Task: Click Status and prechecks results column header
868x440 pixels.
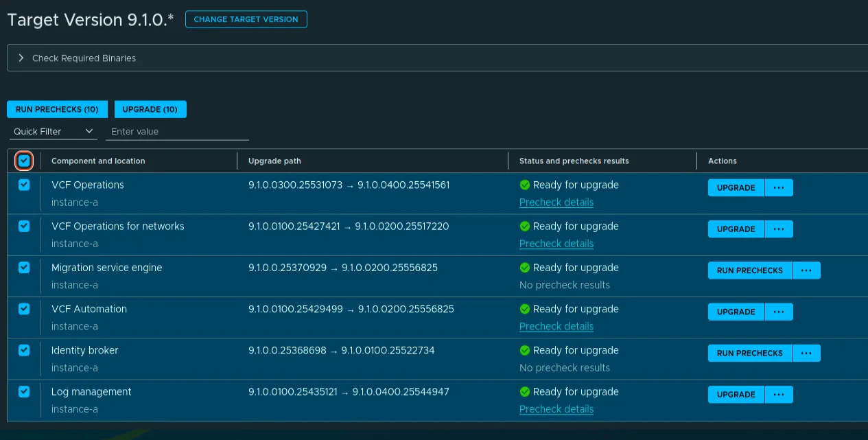Action: (x=574, y=161)
